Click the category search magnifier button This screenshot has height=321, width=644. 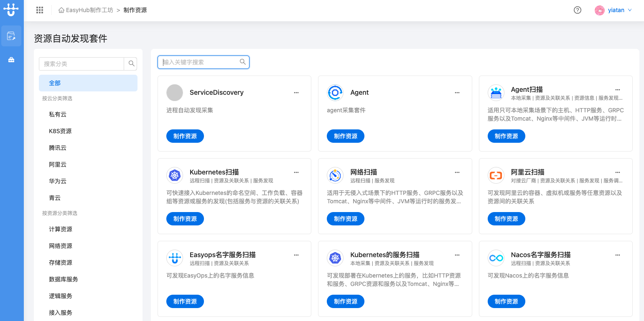point(131,64)
